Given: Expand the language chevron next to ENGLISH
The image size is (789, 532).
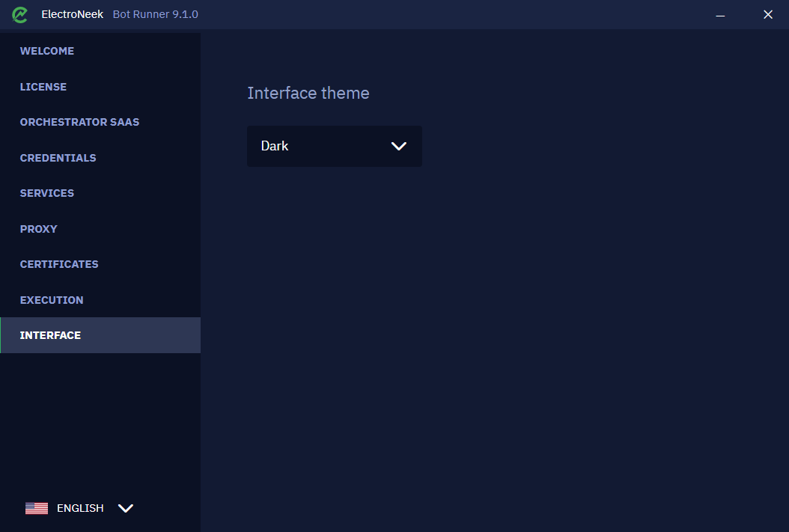Looking at the screenshot, I should point(125,508).
